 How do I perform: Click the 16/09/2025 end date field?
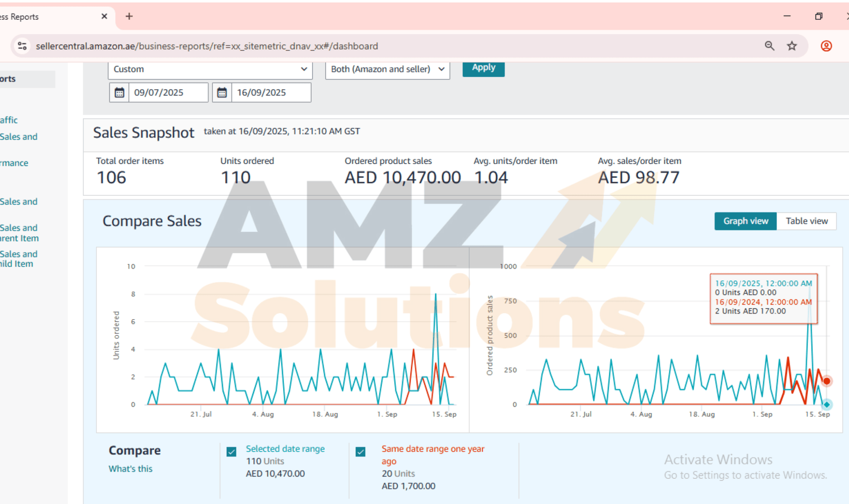[x=271, y=93]
